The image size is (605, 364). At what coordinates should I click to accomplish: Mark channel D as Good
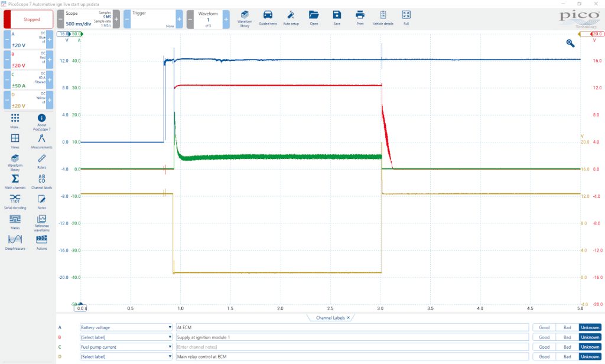click(544, 357)
